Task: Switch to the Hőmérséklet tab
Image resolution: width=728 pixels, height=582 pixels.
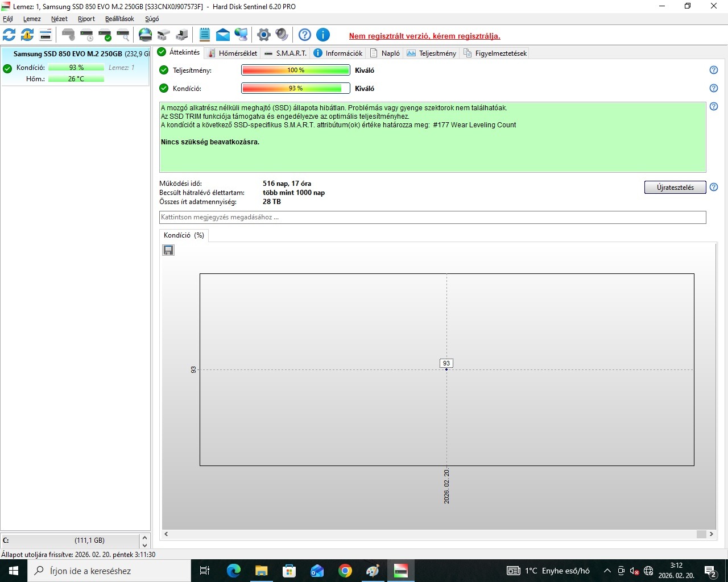Action: click(x=232, y=53)
